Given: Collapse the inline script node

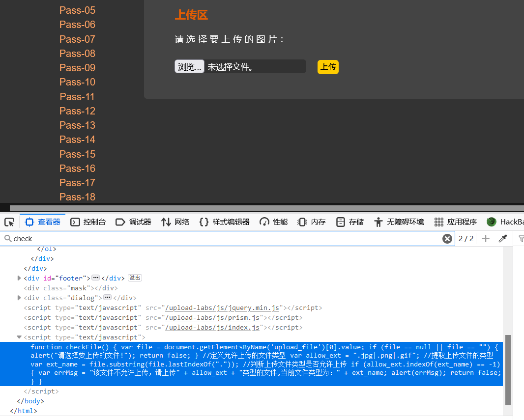Looking at the screenshot, I should pos(19,337).
